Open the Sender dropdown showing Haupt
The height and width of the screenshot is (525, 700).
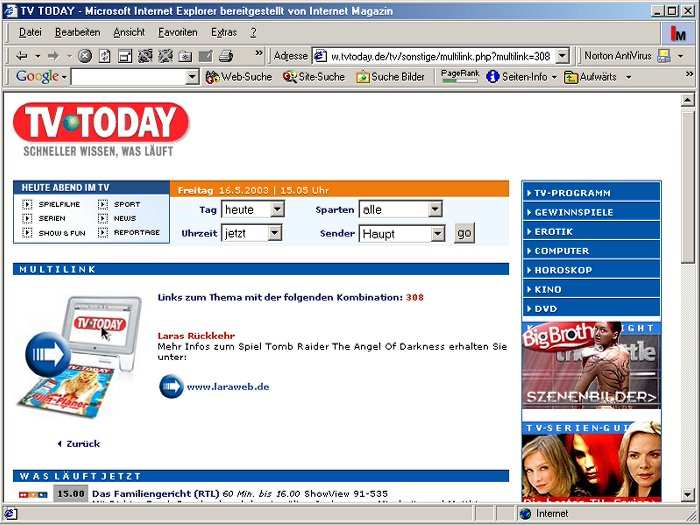(x=438, y=233)
